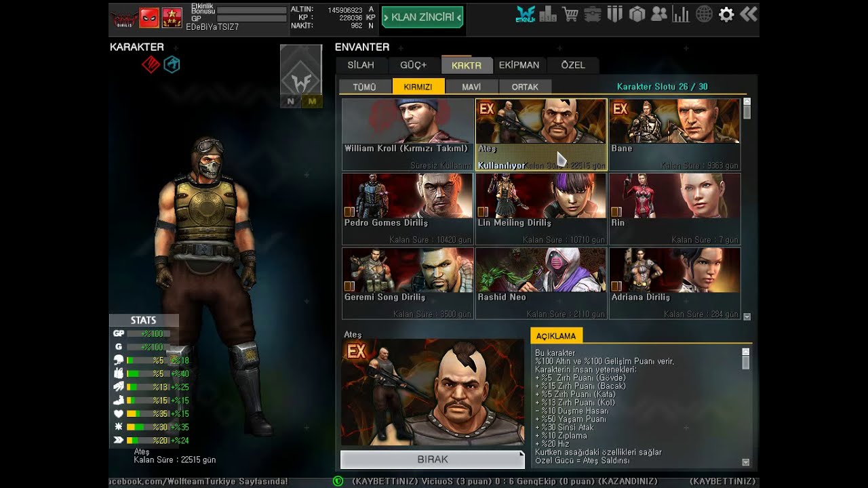The image size is (868, 488).
Task: Select Lin Meiling Diriliş character card
Action: pyautogui.click(x=541, y=209)
